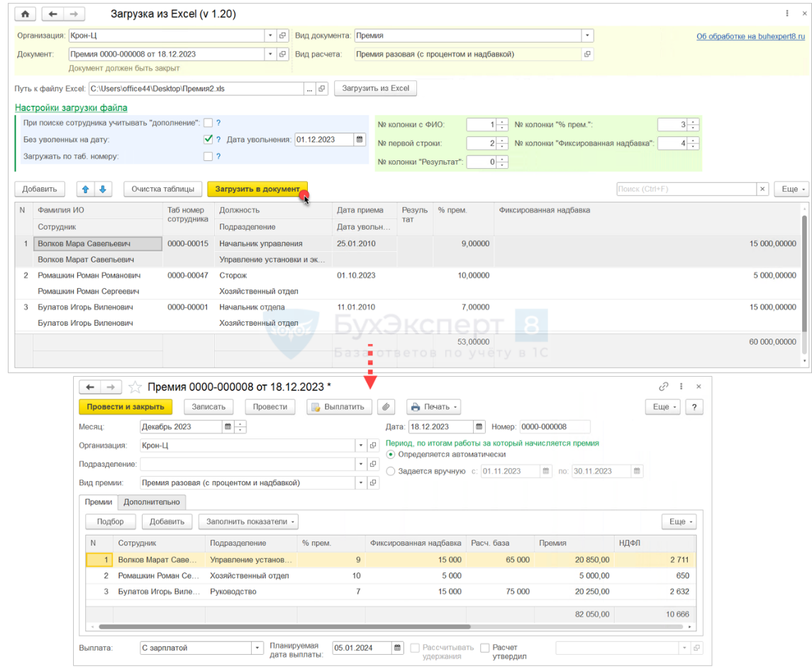This screenshot has height=669, width=812.
Task: Select 'Задается вручную' radio option
Action: pyautogui.click(x=391, y=471)
